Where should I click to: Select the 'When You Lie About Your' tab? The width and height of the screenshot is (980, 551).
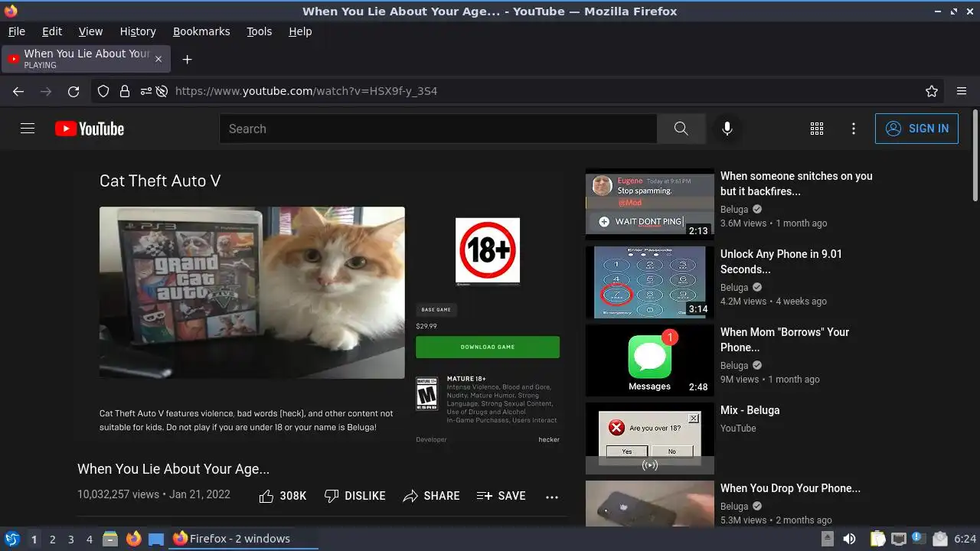(86, 59)
